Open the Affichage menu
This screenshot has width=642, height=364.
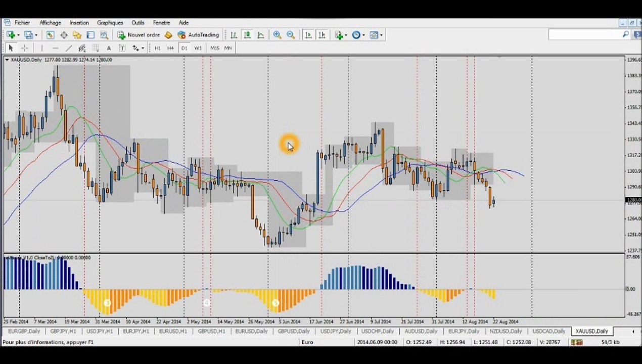pyautogui.click(x=50, y=23)
